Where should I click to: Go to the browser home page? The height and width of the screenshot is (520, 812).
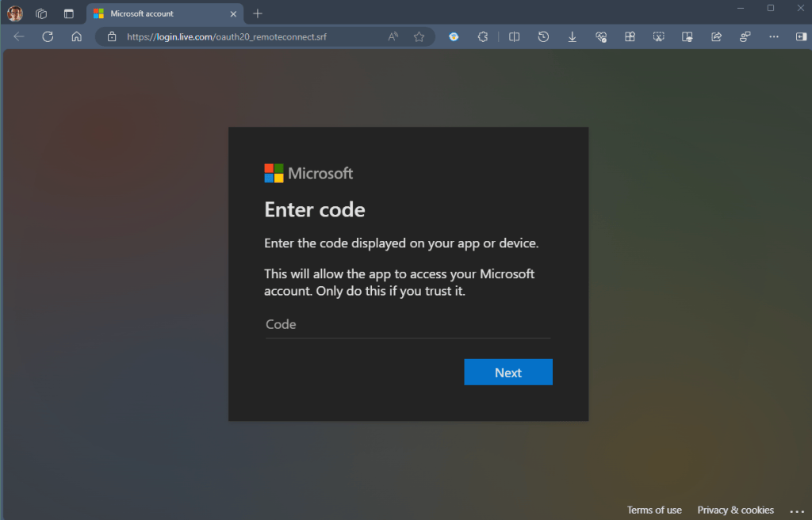click(75, 36)
